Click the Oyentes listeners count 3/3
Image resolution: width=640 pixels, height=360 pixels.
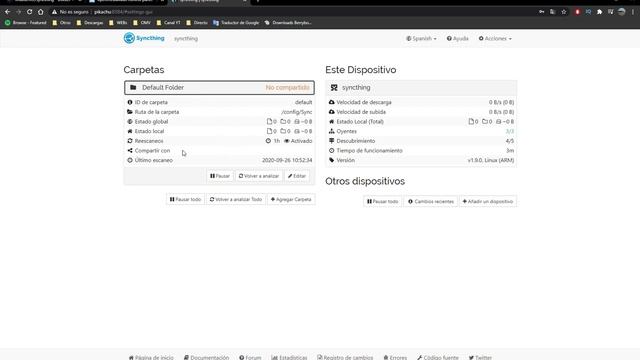pos(510,131)
